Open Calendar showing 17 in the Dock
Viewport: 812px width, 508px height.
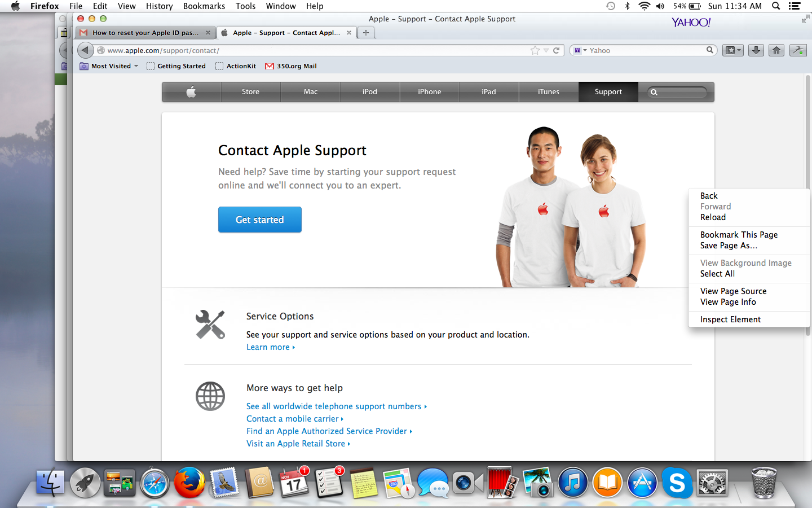(x=294, y=483)
